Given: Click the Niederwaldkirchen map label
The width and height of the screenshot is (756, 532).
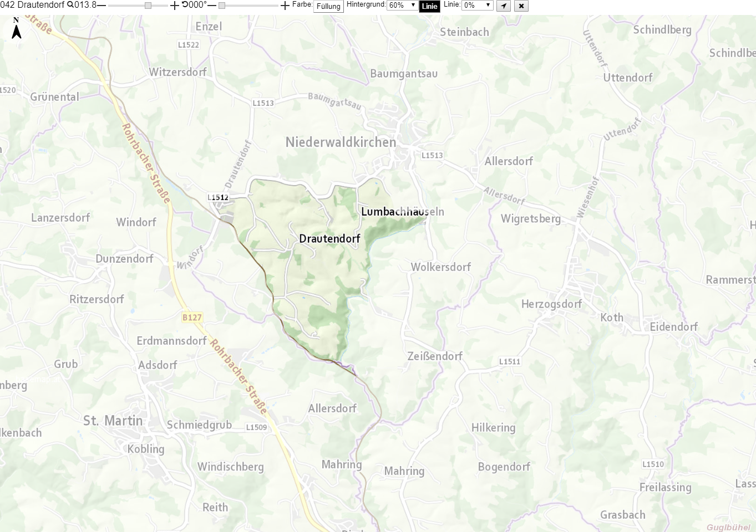Looking at the screenshot, I should (x=341, y=142).
